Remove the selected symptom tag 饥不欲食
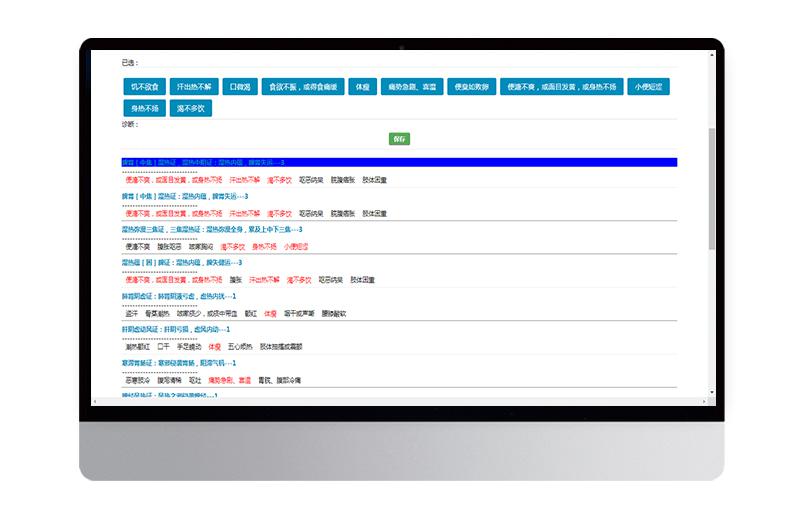 [144, 87]
